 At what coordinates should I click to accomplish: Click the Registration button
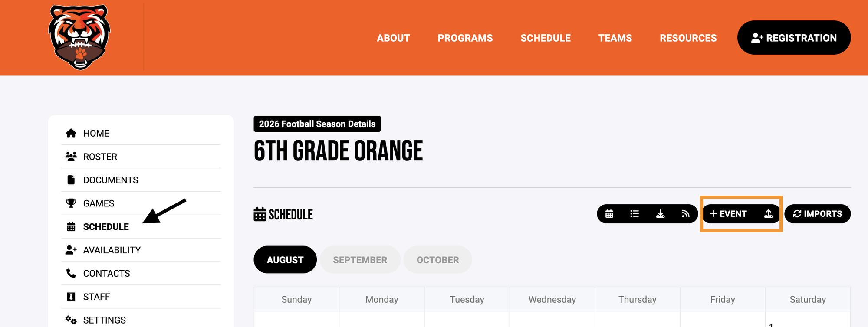click(x=794, y=38)
